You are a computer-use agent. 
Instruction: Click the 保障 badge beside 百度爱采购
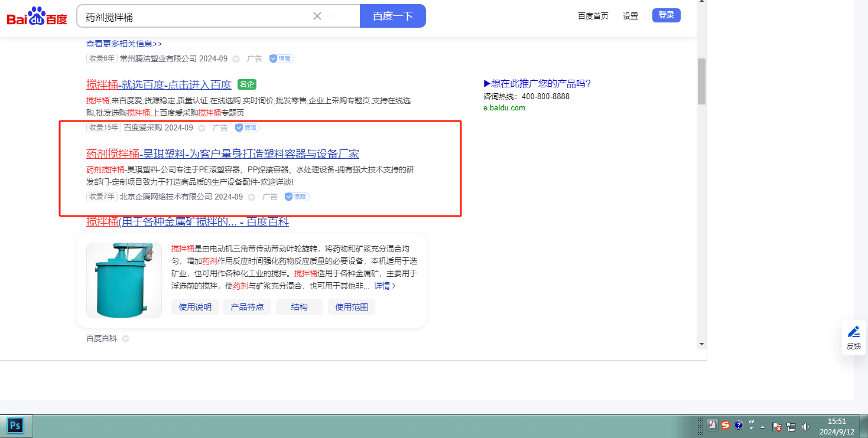point(247,128)
